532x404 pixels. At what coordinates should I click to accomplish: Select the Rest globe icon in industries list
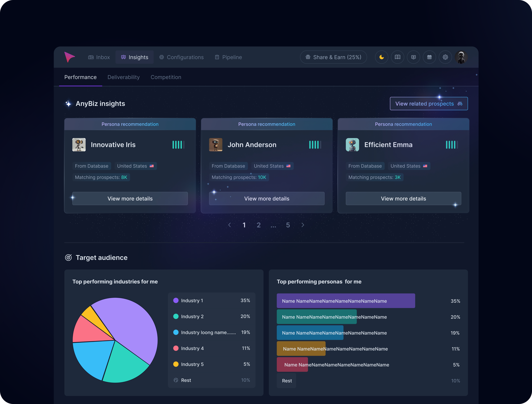[176, 380]
